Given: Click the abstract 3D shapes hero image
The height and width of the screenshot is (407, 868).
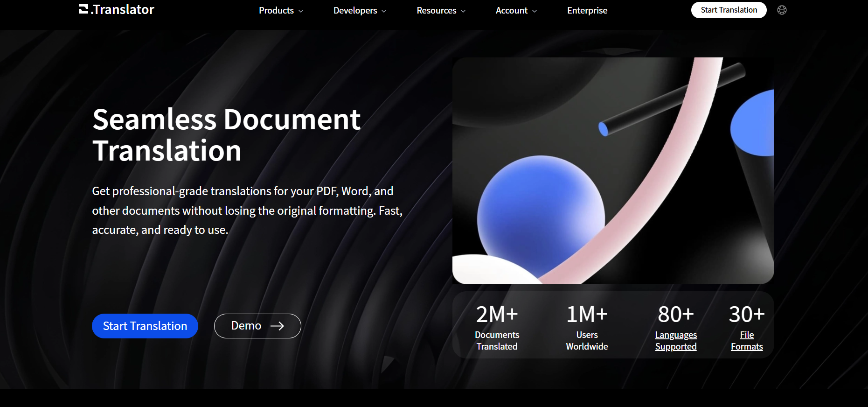Looking at the screenshot, I should [x=613, y=171].
